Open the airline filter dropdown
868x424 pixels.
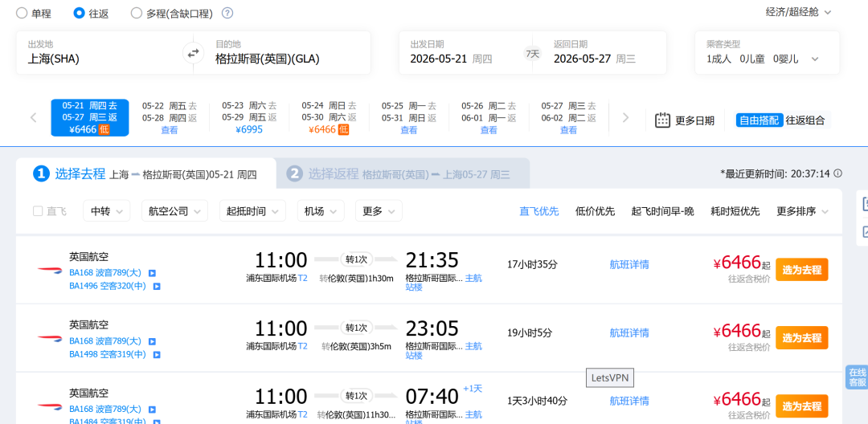click(x=175, y=211)
